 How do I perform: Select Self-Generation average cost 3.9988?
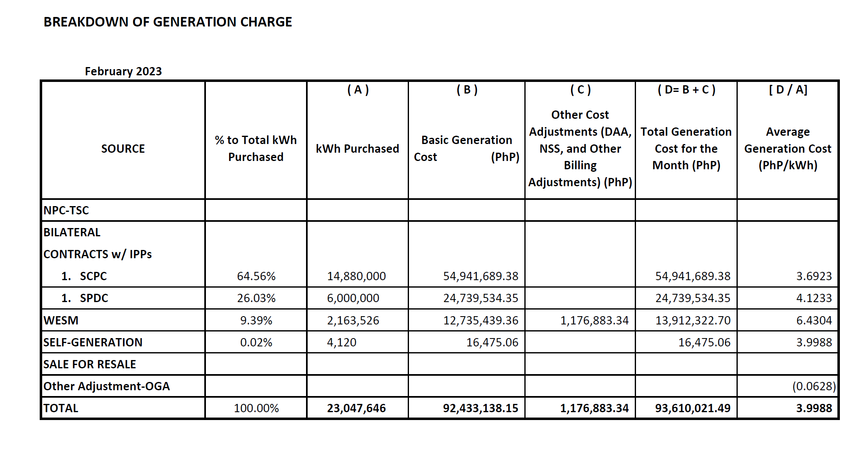point(814,342)
